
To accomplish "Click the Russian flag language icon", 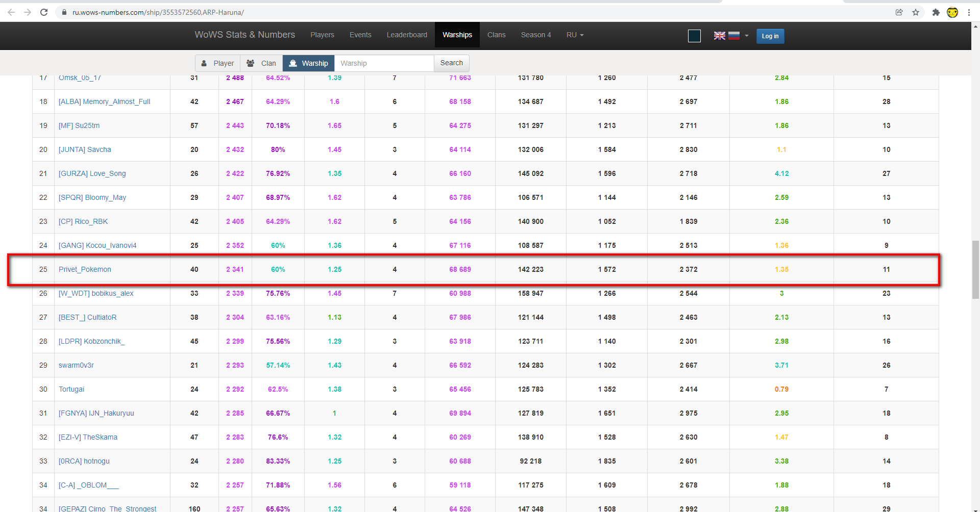I will click(x=734, y=36).
